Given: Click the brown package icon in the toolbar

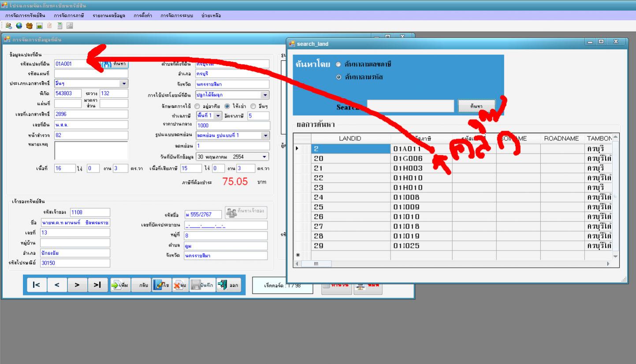Looking at the screenshot, I should click(x=29, y=26).
